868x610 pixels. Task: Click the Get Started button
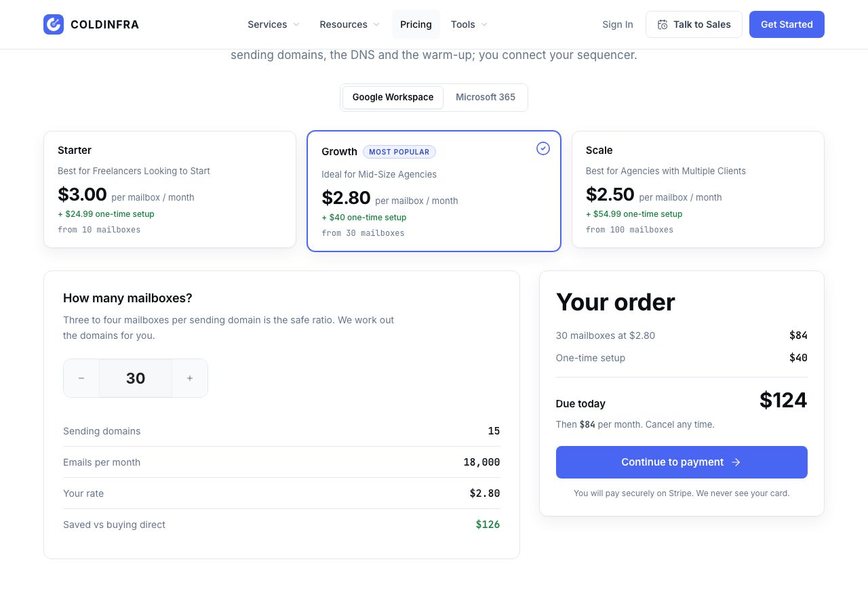click(787, 24)
